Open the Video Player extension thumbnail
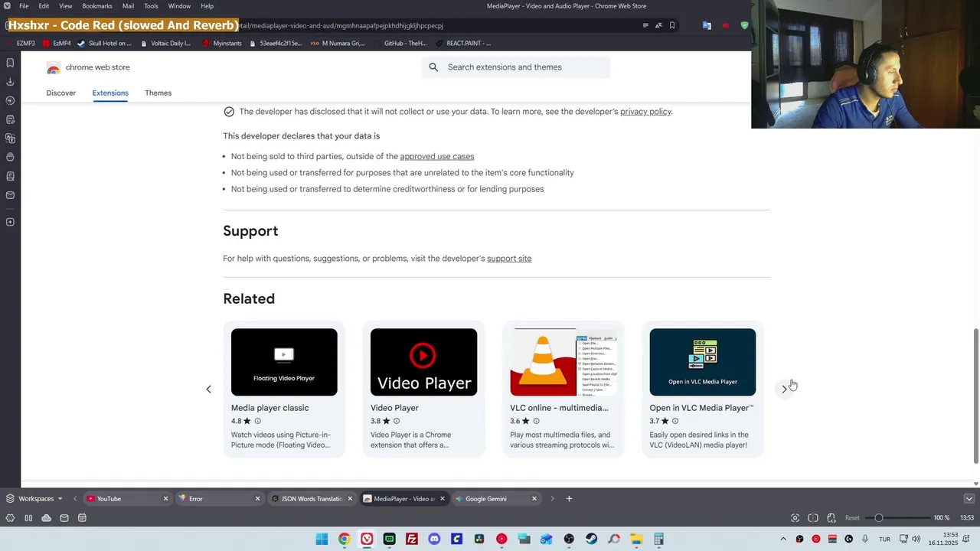The height and width of the screenshot is (551, 980). (423, 362)
